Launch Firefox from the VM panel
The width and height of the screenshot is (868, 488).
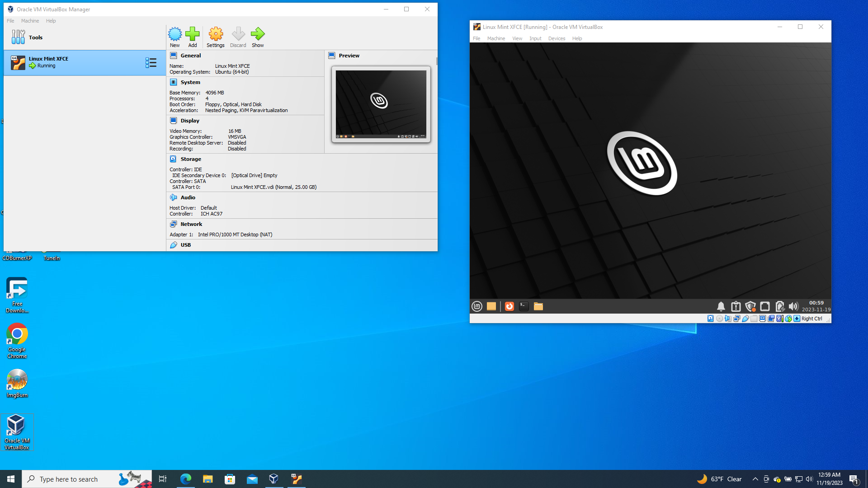click(x=509, y=306)
